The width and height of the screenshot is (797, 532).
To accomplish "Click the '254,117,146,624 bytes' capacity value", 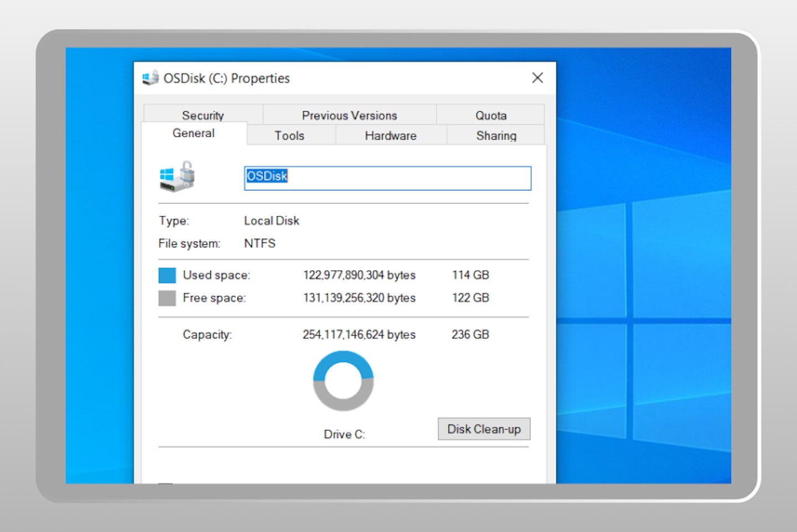I will coord(359,334).
